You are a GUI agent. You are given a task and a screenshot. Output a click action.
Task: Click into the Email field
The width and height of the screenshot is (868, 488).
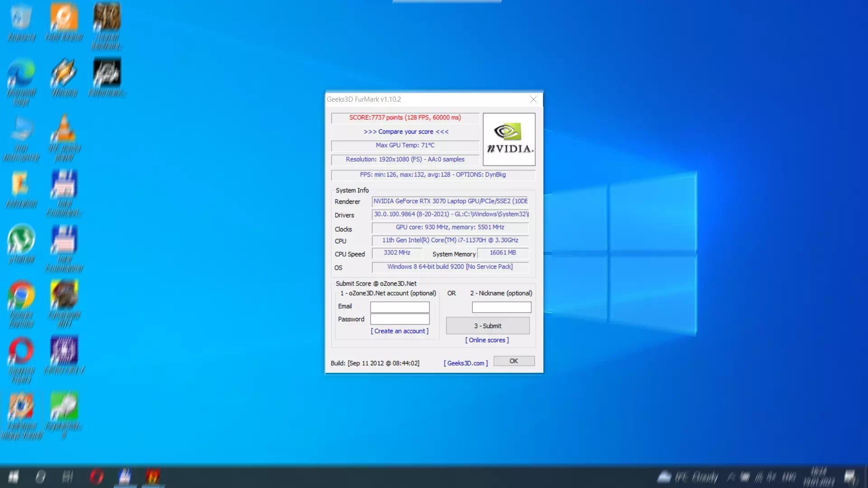click(x=400, y=307)
